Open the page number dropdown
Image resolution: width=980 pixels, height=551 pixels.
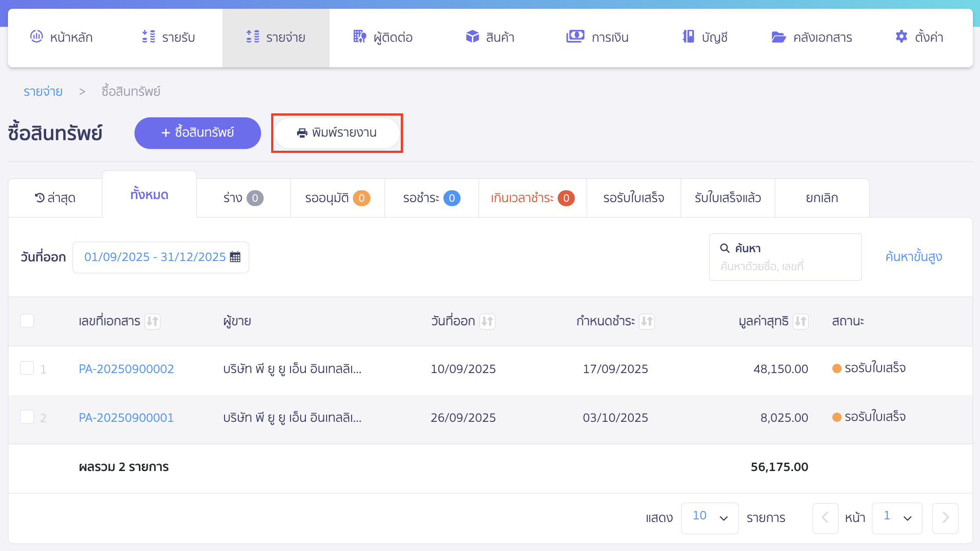(897, 518)
